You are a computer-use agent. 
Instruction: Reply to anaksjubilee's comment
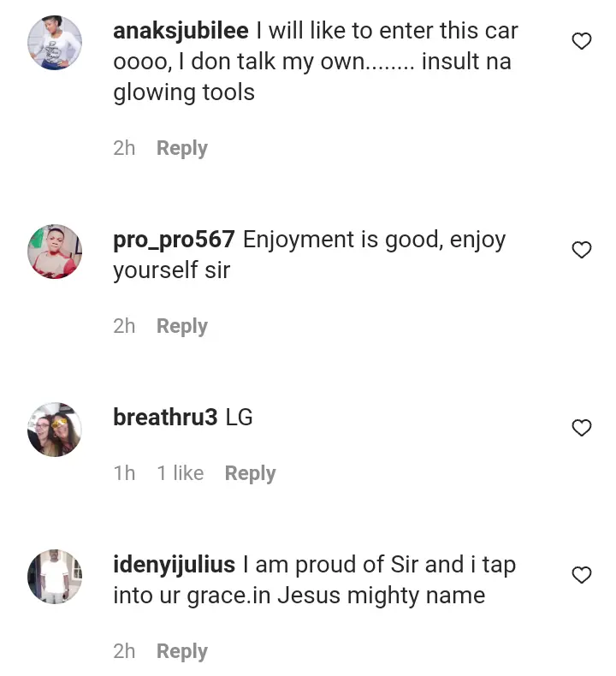[182, 149]
